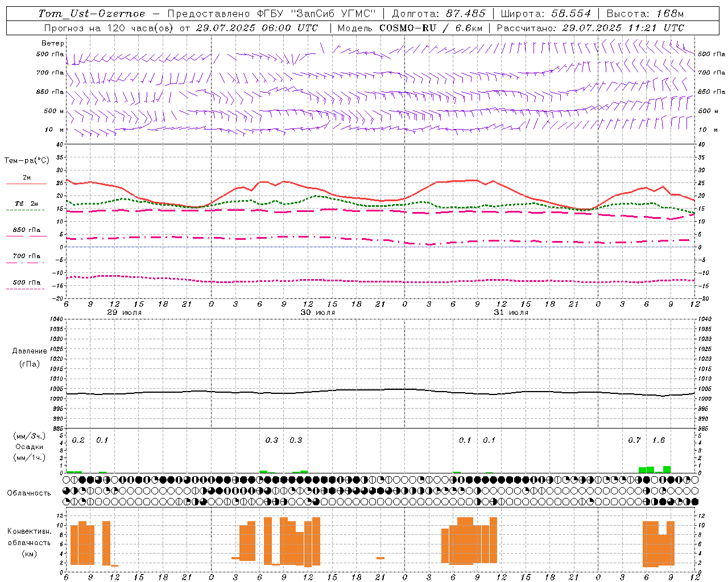Click the model name COSMO-RU
The height and width of the screenshot is (582, 728).
click(408, 28)
